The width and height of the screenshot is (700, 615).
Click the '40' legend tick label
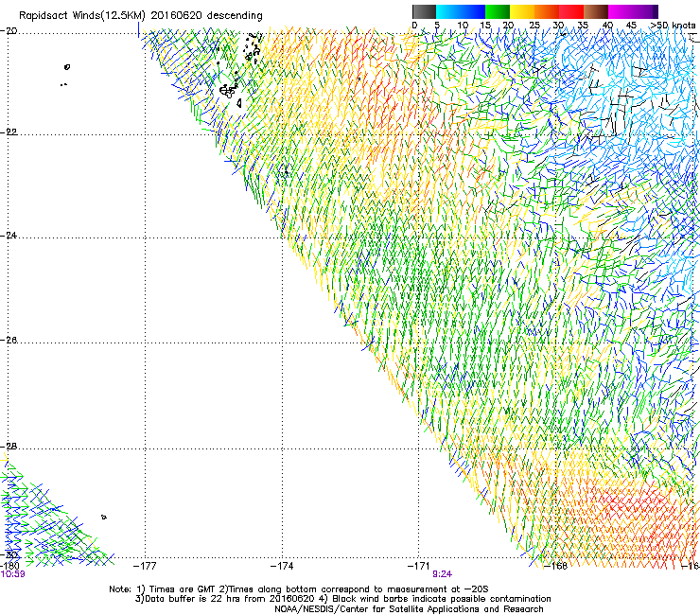click(x=607, y=26)
